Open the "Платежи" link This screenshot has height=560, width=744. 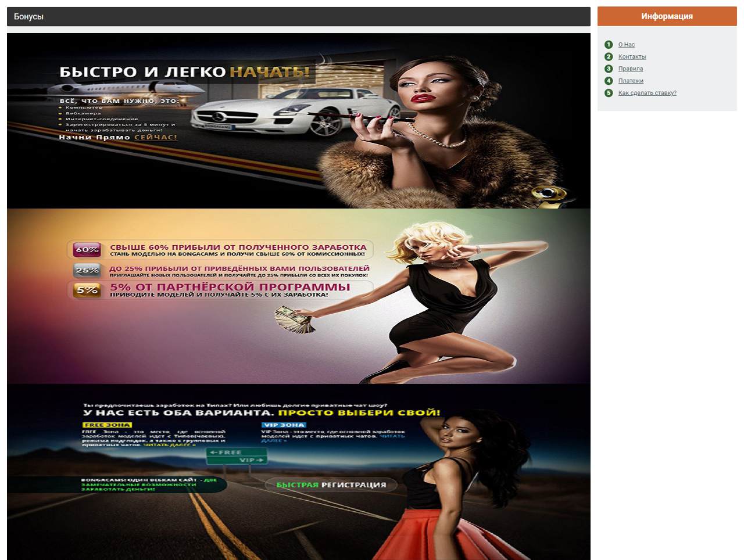(x=631, y=81)
